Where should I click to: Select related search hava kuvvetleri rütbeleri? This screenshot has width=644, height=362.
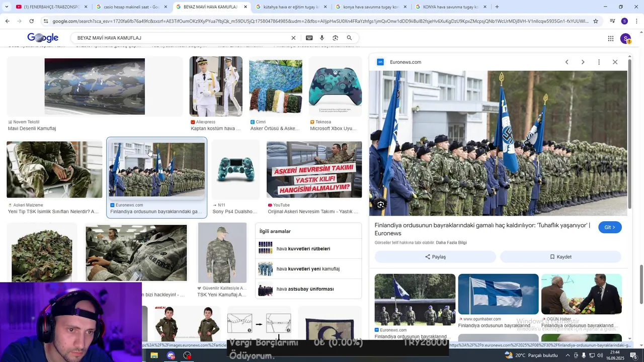[x=308, y=249]
